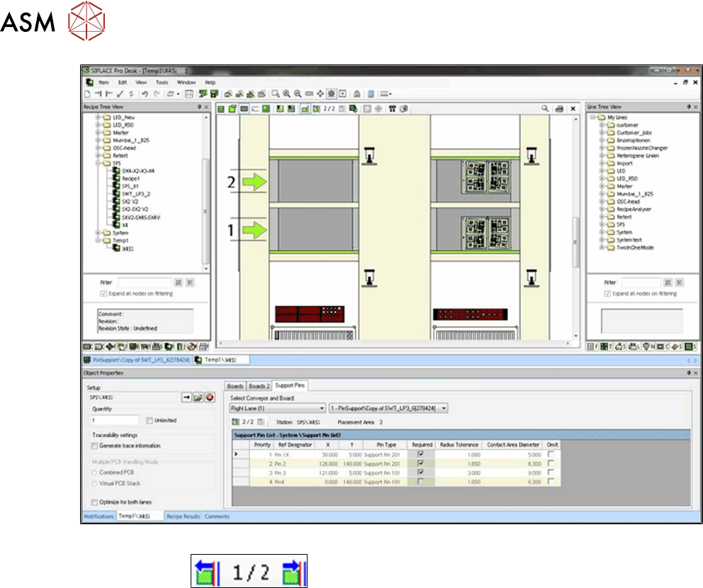Open the Window menu
703x588 pixels.
(x=186, y=82)
